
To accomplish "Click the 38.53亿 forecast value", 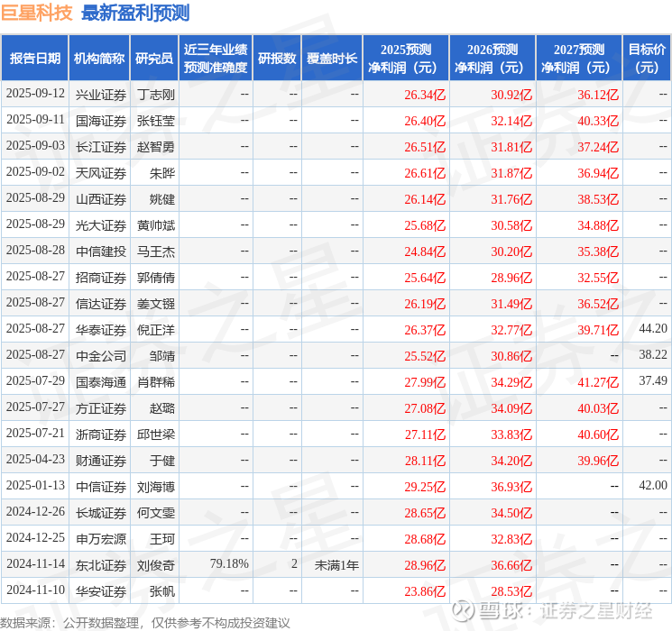I will [x=598, y=199].
